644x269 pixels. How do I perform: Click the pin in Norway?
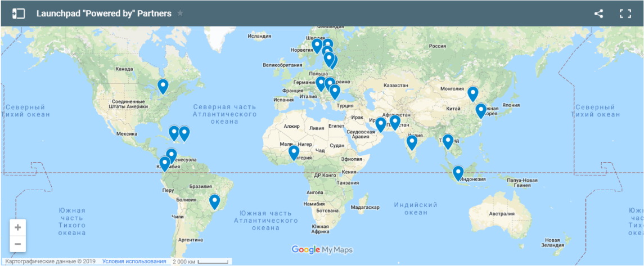pos(317,45)
